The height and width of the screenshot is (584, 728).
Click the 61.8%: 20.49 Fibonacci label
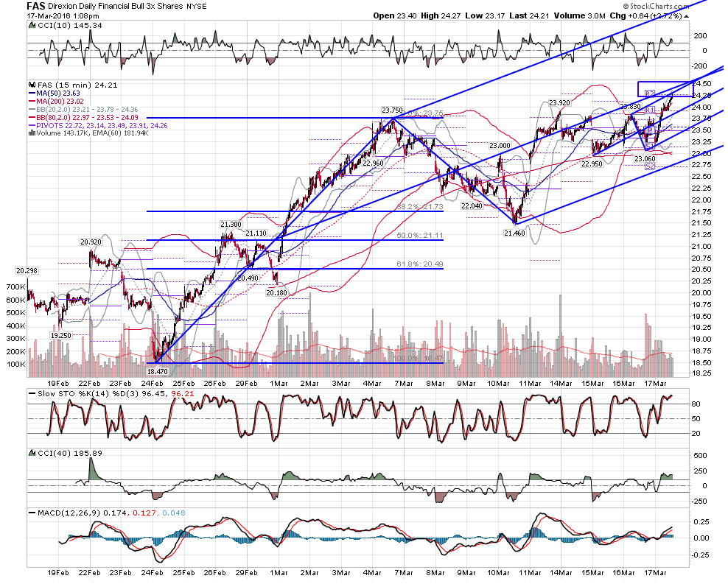[420, 264]
